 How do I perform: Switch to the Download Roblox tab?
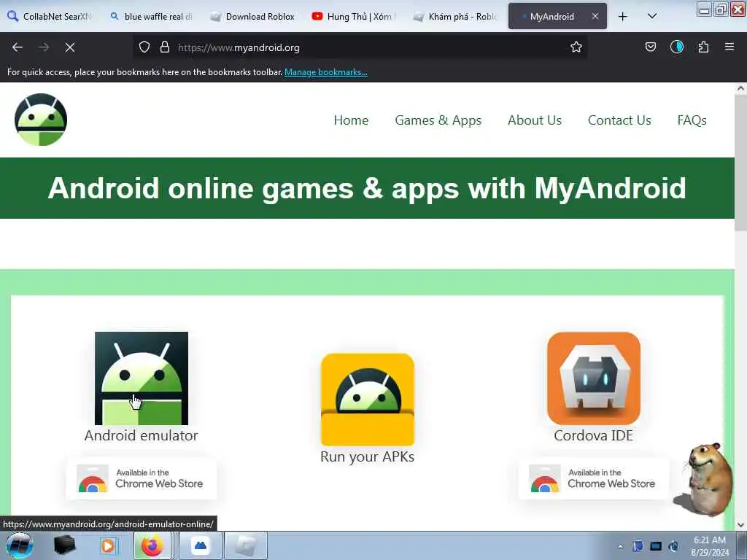tap(252, 16)
